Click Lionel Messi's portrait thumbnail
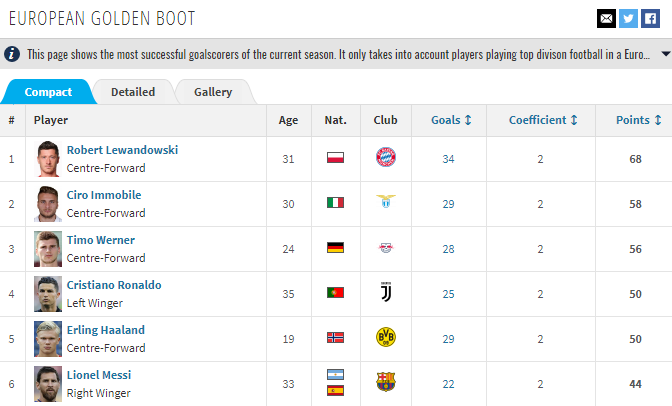The width and height of the screenshot is (672, 406). pos(48,384)
